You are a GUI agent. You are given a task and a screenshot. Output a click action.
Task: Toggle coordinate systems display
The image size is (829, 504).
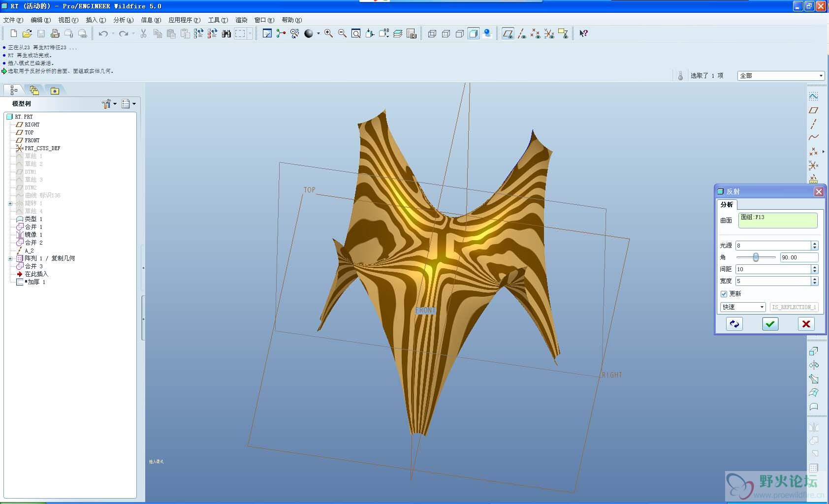549,33
